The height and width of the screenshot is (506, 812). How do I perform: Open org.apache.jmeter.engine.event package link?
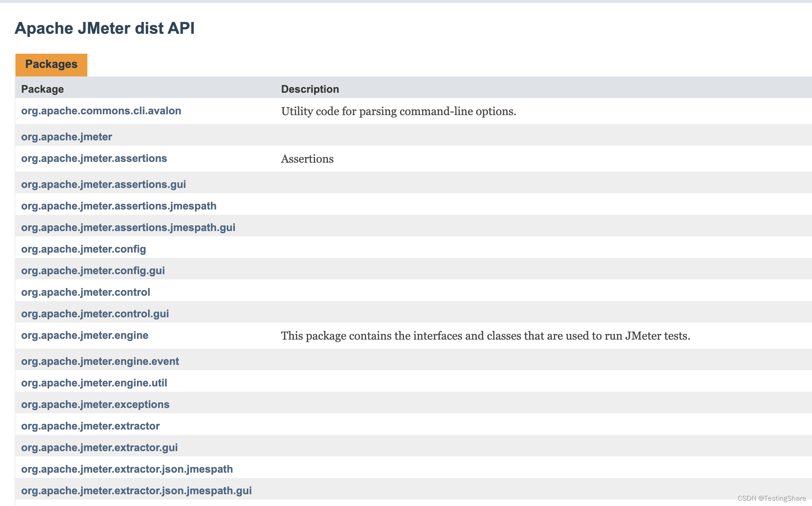tap(100, 361)
